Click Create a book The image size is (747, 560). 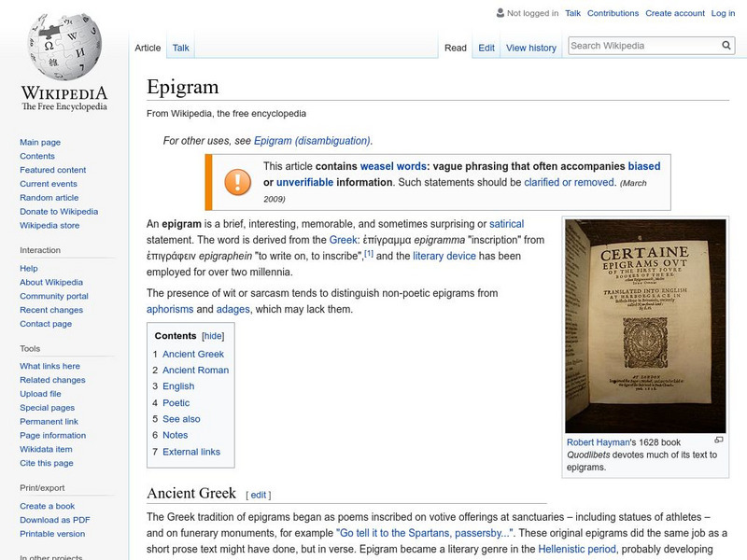(48, 506)
